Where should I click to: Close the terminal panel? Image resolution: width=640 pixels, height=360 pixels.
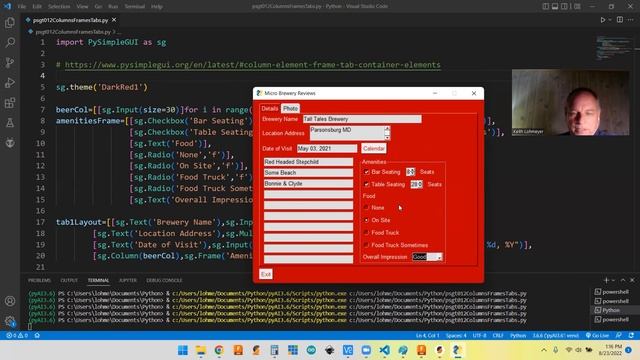click(x=632, y=280)
